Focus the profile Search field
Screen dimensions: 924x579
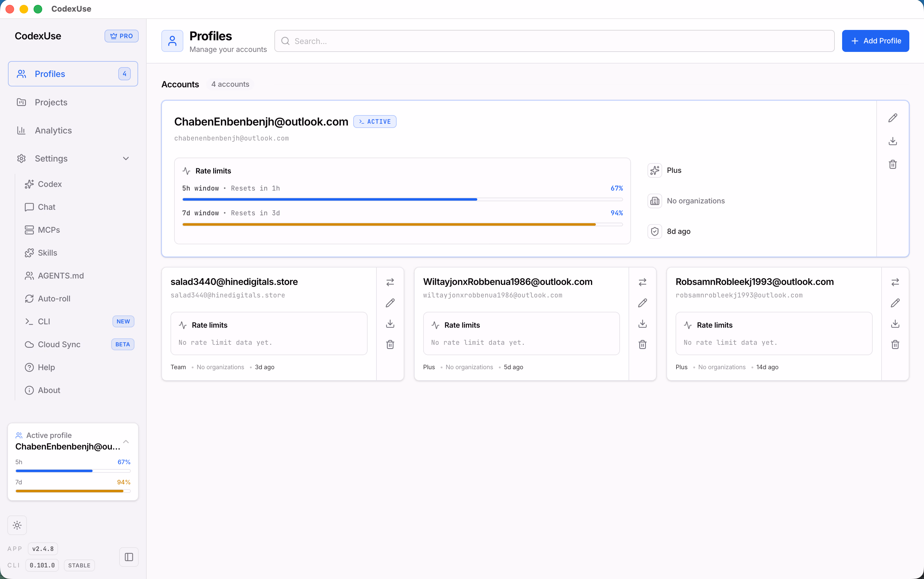click(x=554, y=41)
